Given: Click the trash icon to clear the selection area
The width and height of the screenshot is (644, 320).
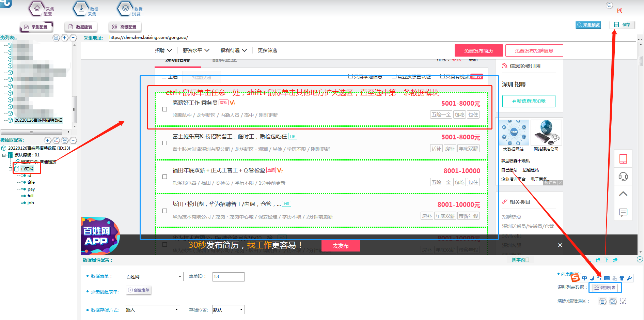Looking at the screenshot, I should click(602, 301).
